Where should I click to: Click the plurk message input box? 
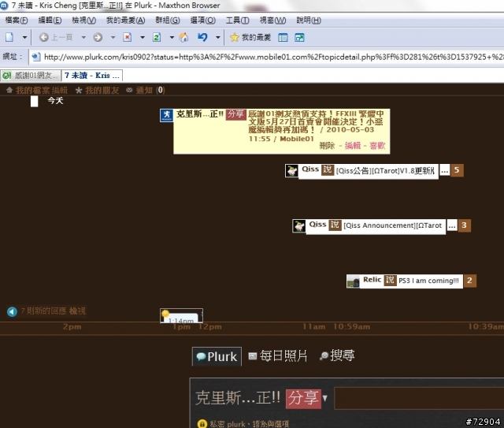(419, 398)
